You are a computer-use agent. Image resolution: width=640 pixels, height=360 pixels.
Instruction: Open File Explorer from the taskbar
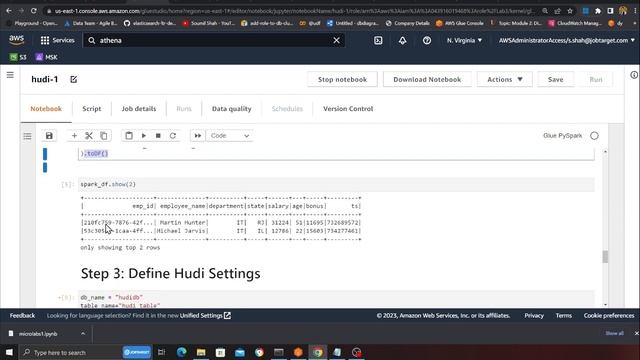coord(201,352)
